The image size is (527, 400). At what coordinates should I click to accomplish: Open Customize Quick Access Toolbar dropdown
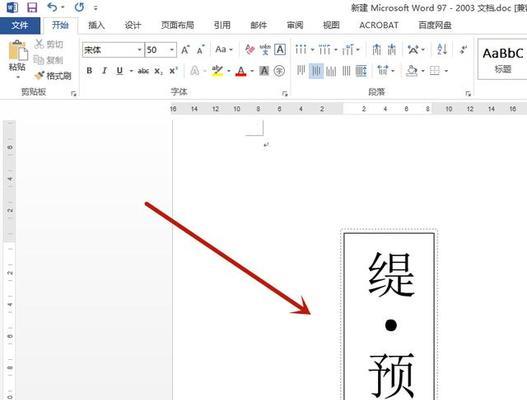coord(96,8)
